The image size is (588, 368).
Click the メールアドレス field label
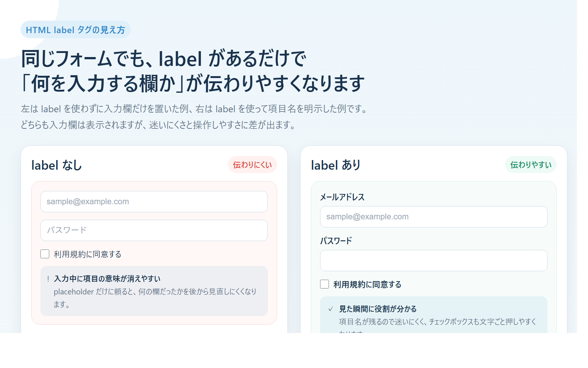point(343,197)
